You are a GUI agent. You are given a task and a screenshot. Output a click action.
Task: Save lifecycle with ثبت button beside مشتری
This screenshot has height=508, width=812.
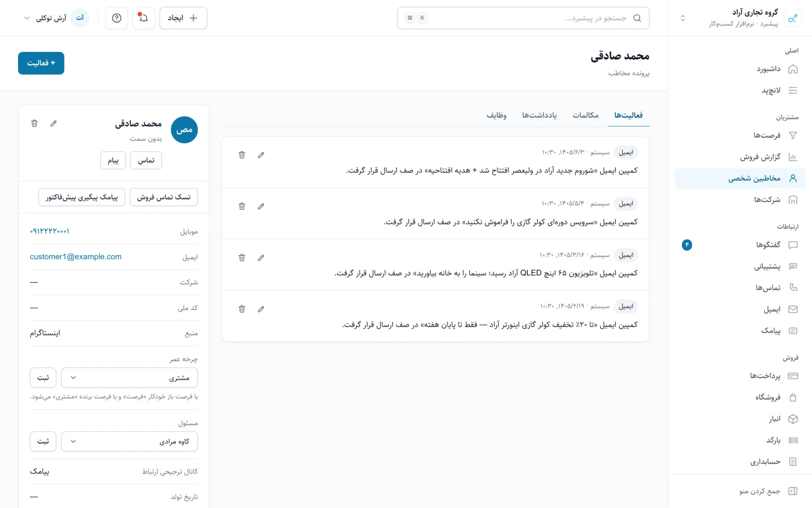point(43,378)
